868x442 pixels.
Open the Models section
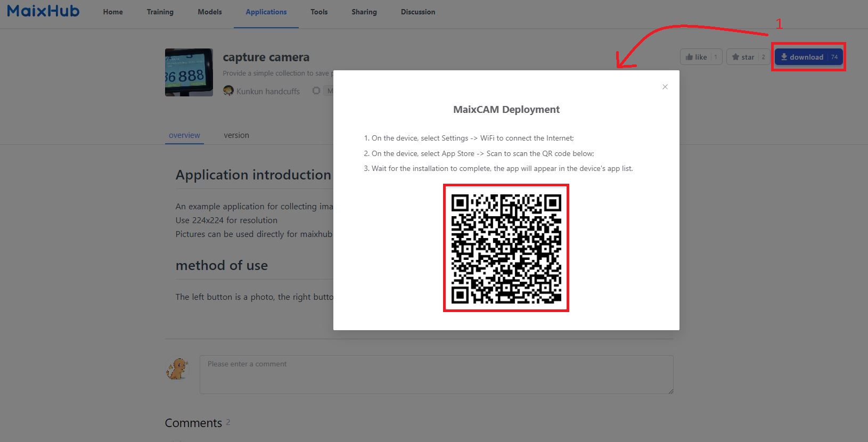point(210,12)
